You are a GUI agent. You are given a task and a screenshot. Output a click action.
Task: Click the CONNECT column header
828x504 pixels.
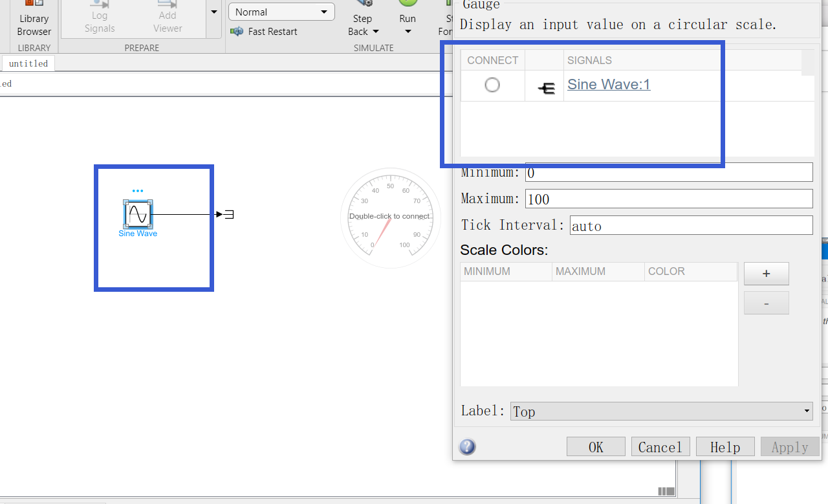(492, 60)
